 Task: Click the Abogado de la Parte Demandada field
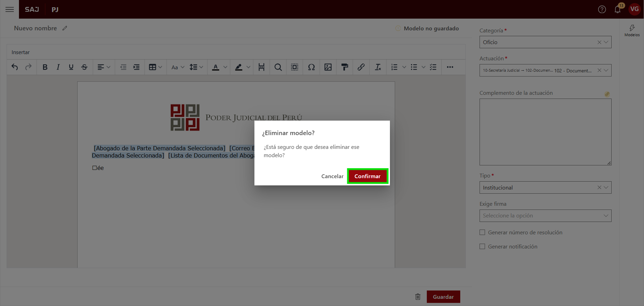(x=160, y=148)
